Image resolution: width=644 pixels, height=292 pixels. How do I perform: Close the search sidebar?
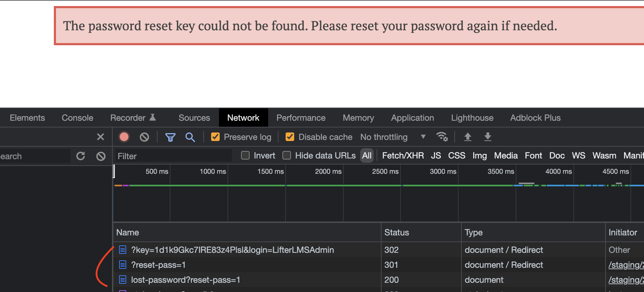point(100,137)
